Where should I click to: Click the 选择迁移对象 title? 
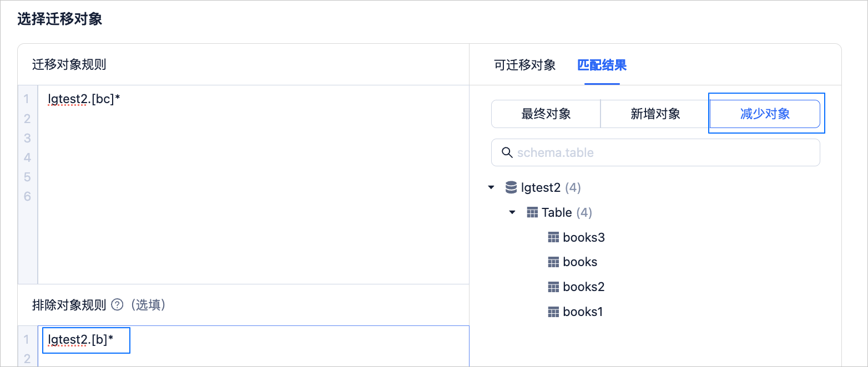[60, 20]
